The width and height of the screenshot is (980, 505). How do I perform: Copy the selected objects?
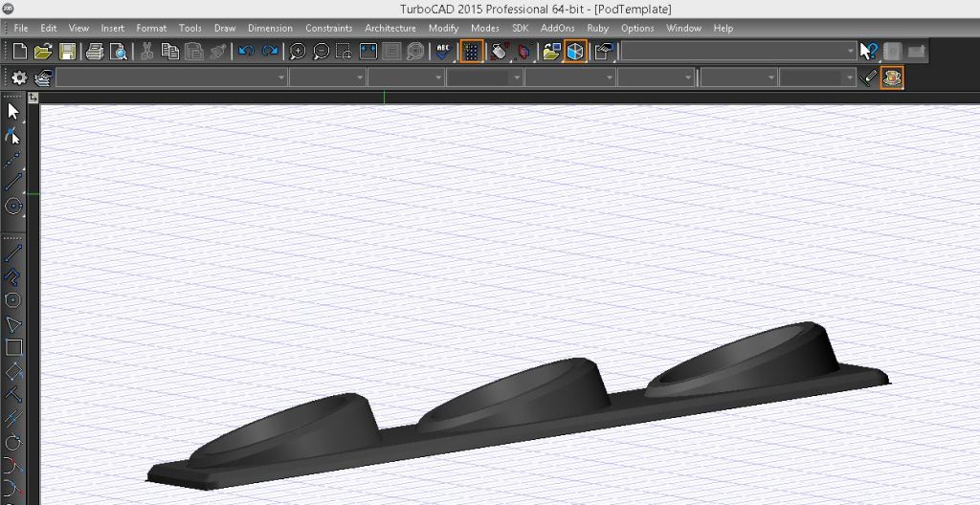[170, 52]
